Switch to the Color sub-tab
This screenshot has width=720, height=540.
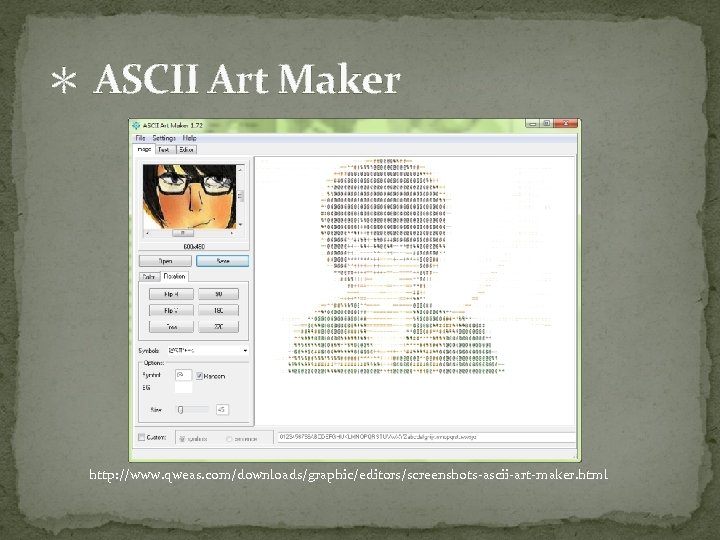click(149, 277)
